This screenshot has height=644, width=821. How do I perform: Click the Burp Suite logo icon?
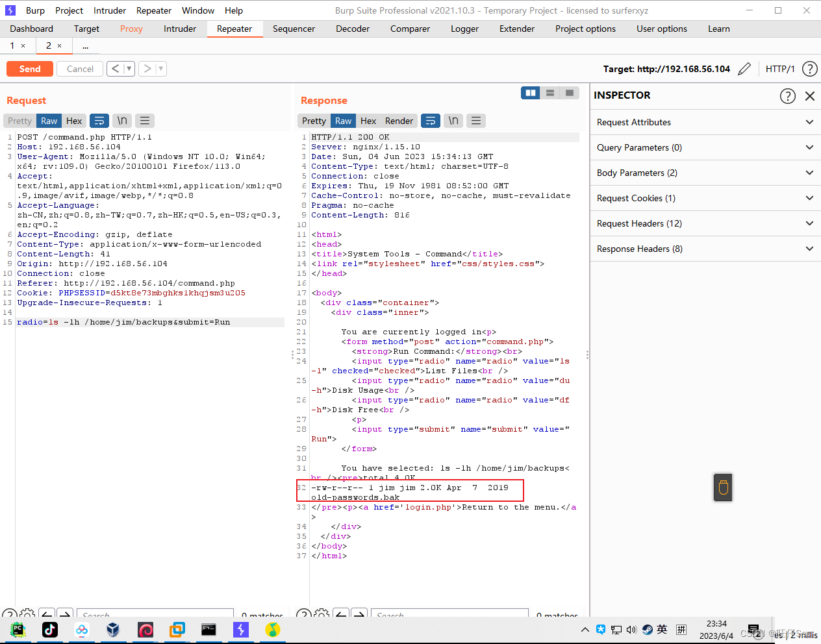click(10, 10)
